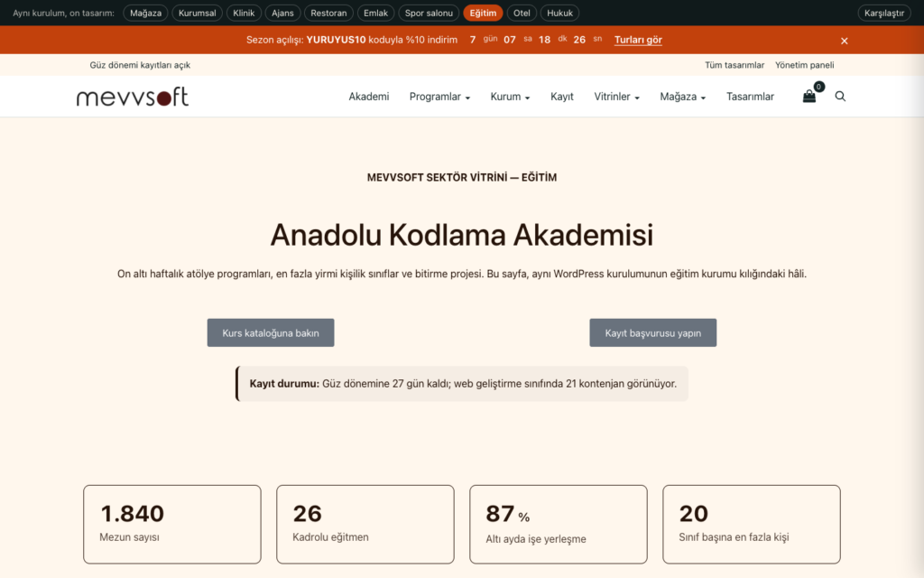Follow the Turları gör link
The height and width of the screenshot is (578, 924).
coord(638,40)
